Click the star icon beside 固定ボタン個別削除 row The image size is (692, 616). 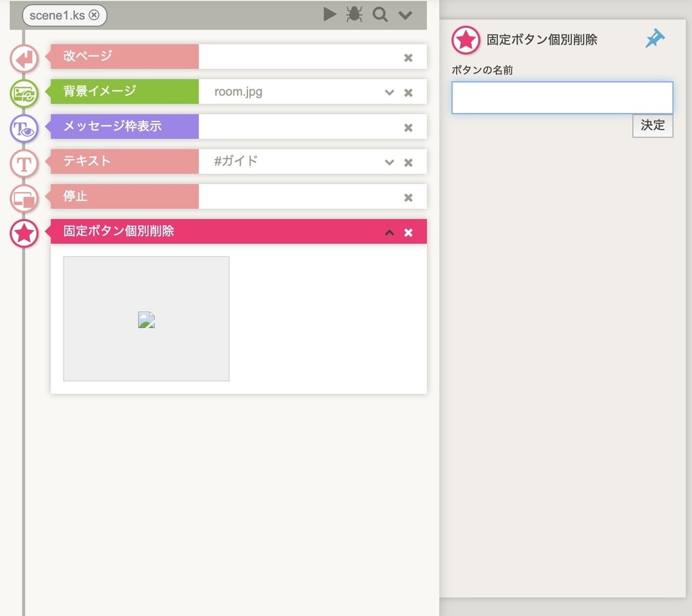[x=24, y=233]
